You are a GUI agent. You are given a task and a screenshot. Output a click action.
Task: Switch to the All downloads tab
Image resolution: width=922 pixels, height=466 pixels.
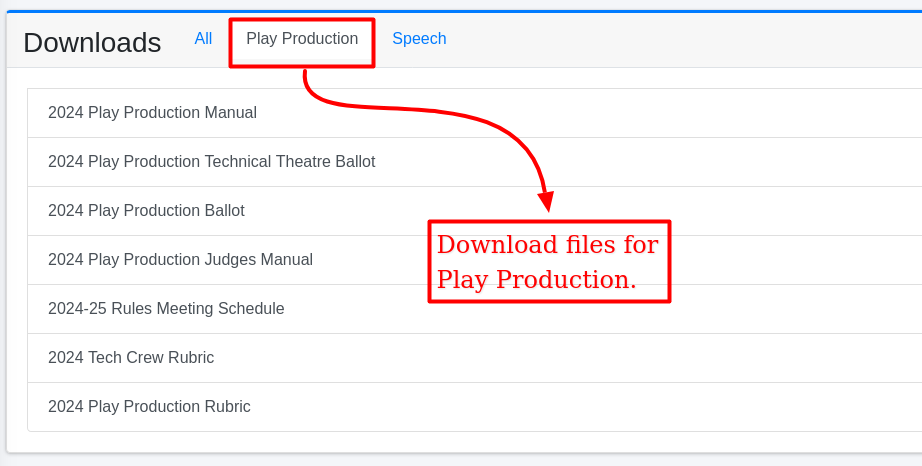pos(203,39)
